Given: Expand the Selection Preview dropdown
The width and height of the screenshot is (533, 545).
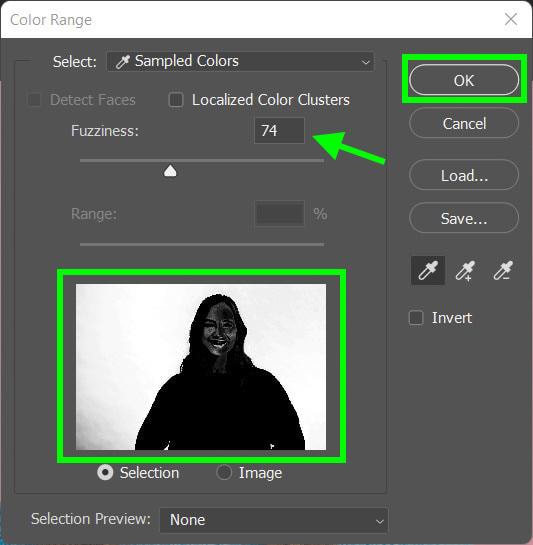Looking at the screenshot, I should [x=273, y=520].
